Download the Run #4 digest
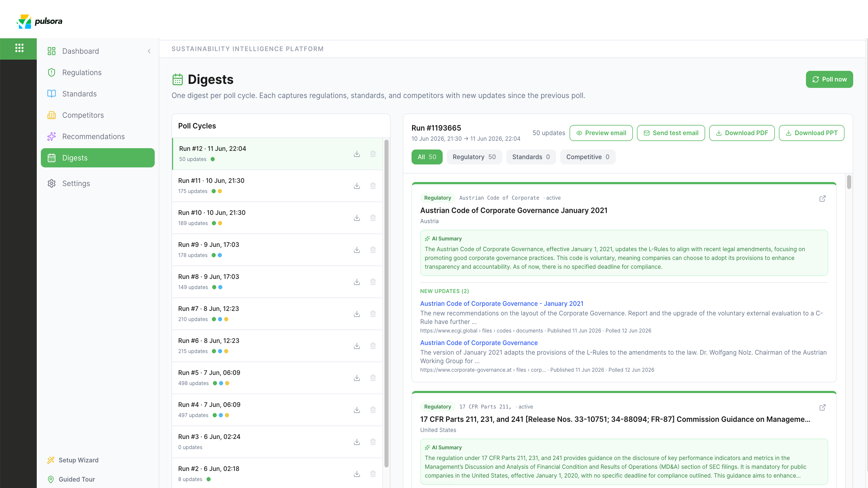 [357, 410]
